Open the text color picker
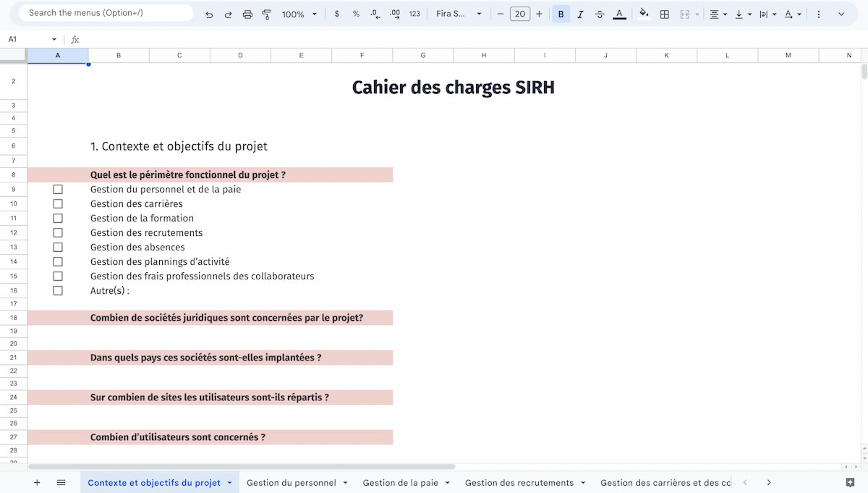 click(x=619, y=14)
